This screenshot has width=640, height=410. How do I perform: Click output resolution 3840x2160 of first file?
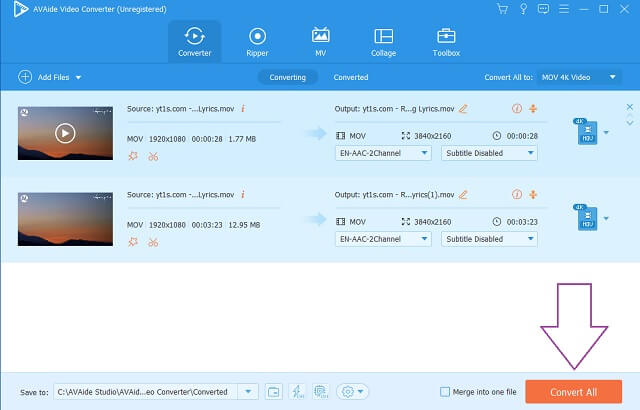433,136
